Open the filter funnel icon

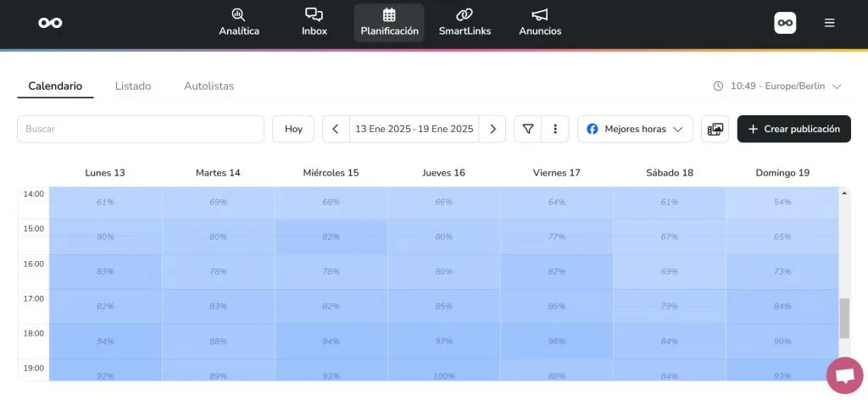click(528, 129)
